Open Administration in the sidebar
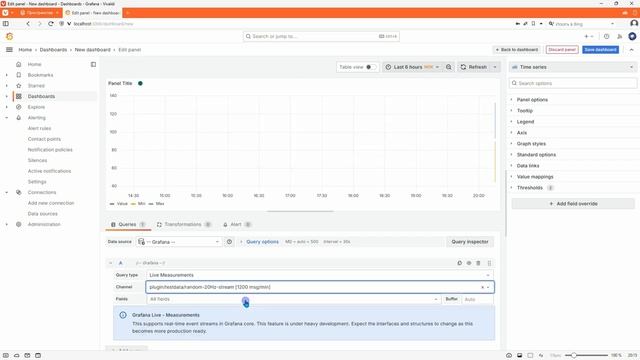640x360 pixels. click(44, 224)
